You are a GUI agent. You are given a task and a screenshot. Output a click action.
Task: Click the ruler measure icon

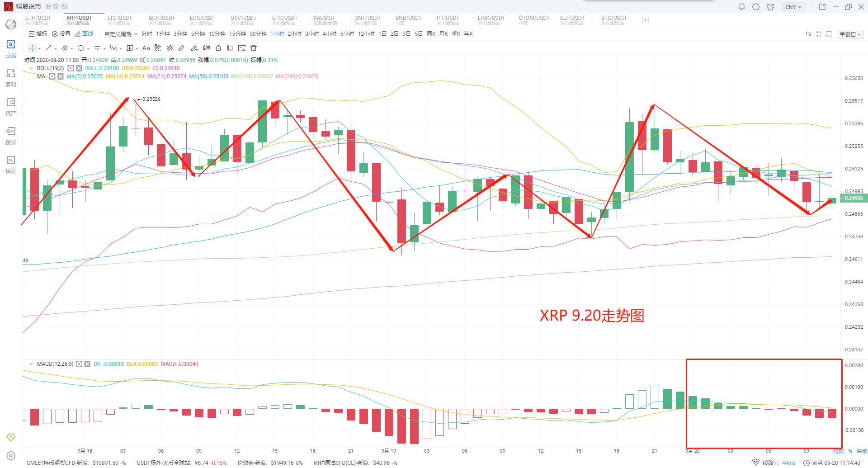tap(181, 48)
